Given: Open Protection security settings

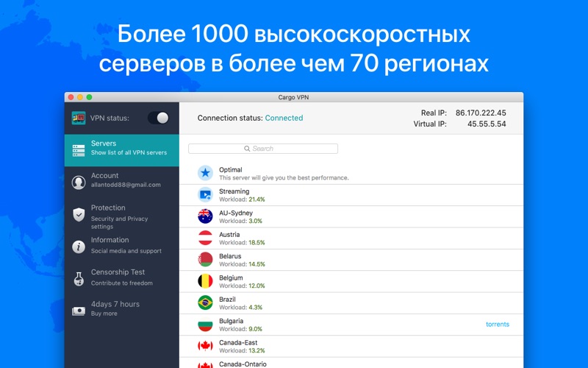Looking at the screenshot, I should (x=122, y=216).
